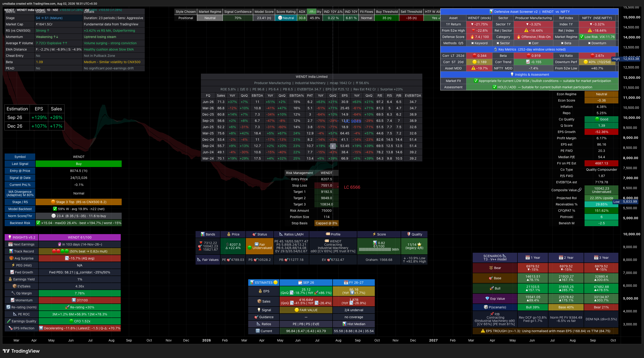644x358 pixels.
Task: Click the Defense Score 7.4 / 100 cell
Action: pyautogui.click(x=479, y=37)
